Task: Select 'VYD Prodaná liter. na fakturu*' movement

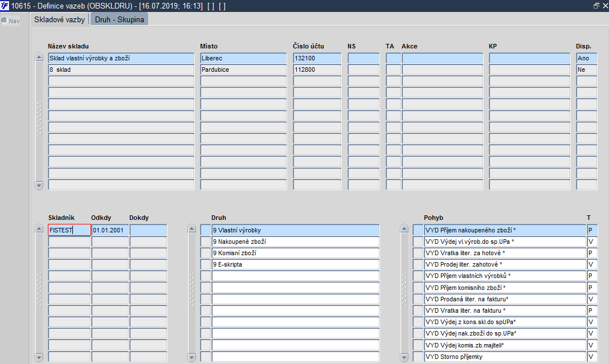Action: coord(505,299)
